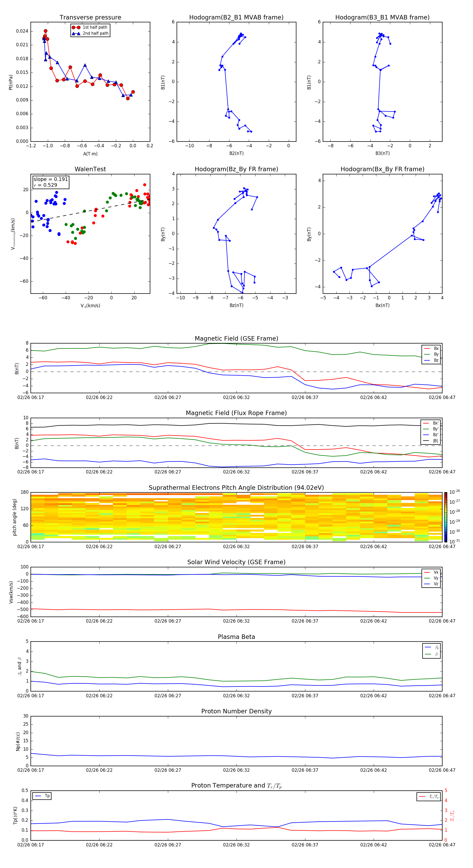Click the "V_A(km/s)" x-axis label
Screen dimensions: 473x868
pos(90,306)
